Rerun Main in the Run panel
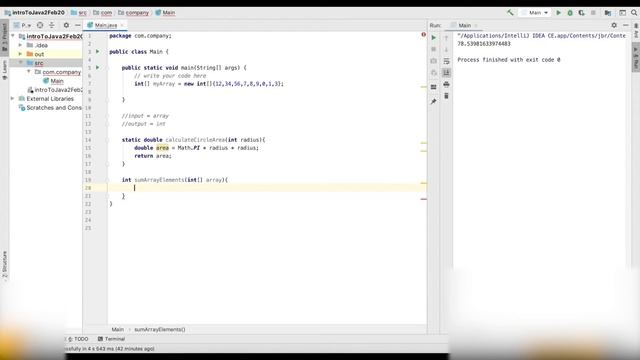The width and height of the screenshot is (640, 360). 433,38
